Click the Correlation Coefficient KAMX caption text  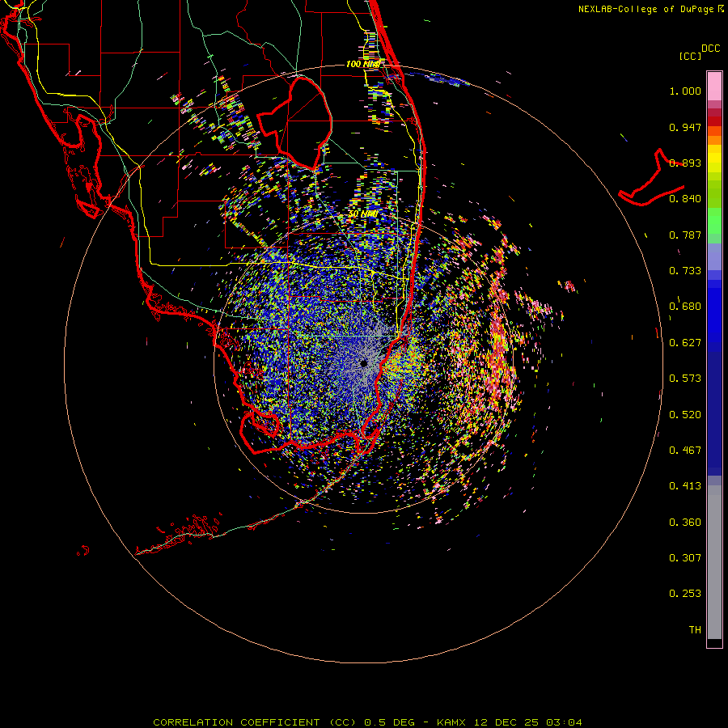tap(367, 722)
